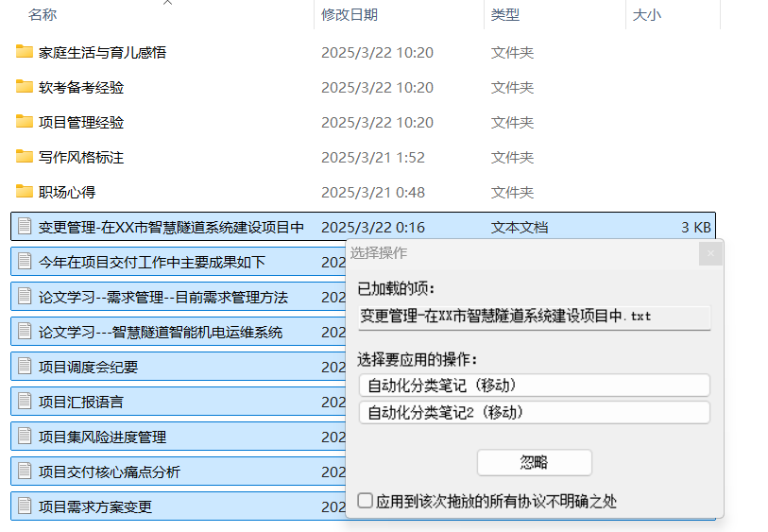This screenshot has height=532, width=768.
Task: Select file name 论文学习--需求管理--目前需求管理方法
Action: pyautogui.click(x=163, y=298)
